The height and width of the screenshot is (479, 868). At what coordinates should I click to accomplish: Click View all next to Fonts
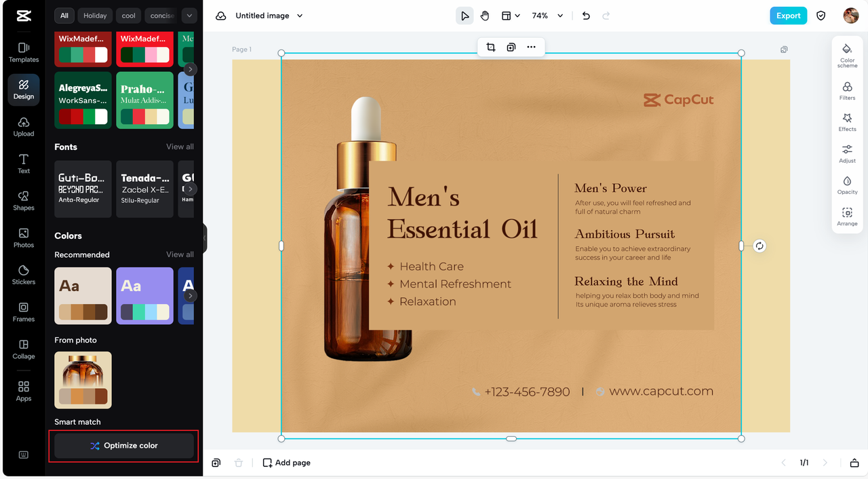(x=180, y=147)
